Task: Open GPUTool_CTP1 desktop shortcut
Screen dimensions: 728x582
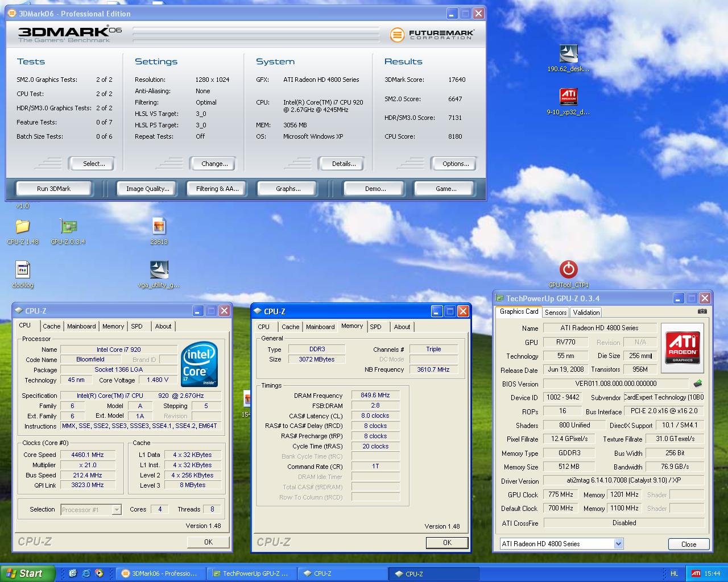Action: tap(568, 269)
